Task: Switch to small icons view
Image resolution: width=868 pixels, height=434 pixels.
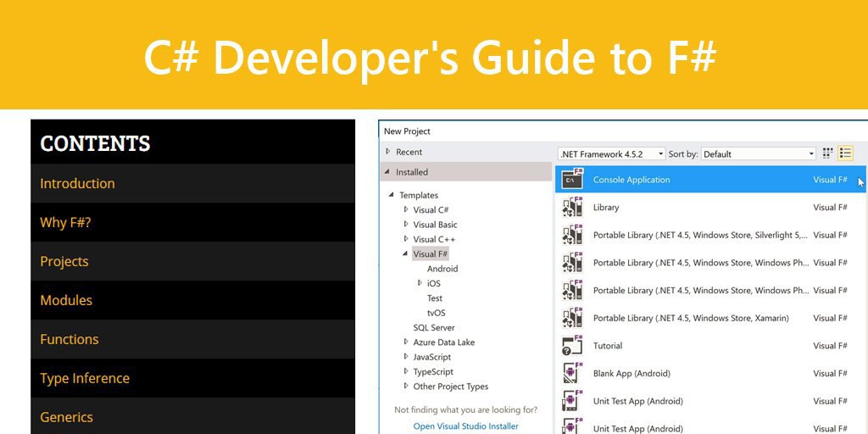Action: pos(827,153)
